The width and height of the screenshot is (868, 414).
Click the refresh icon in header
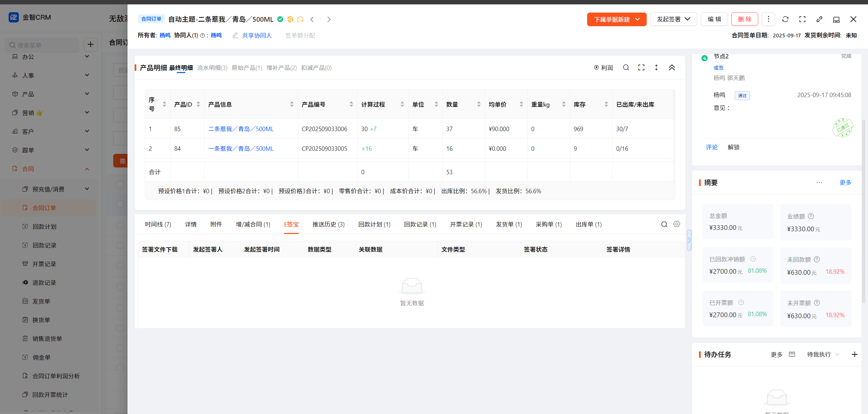785,19
